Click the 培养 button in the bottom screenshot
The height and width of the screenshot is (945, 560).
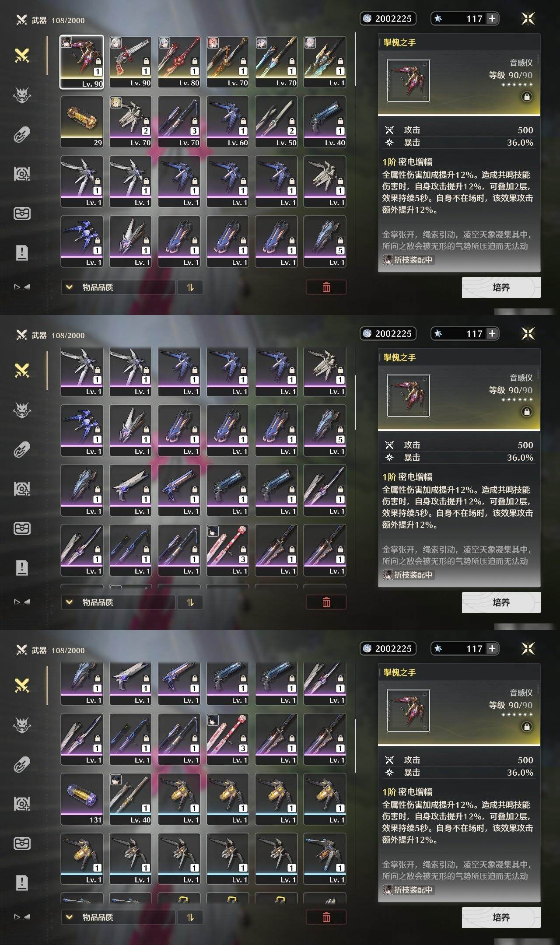(501, 917)
